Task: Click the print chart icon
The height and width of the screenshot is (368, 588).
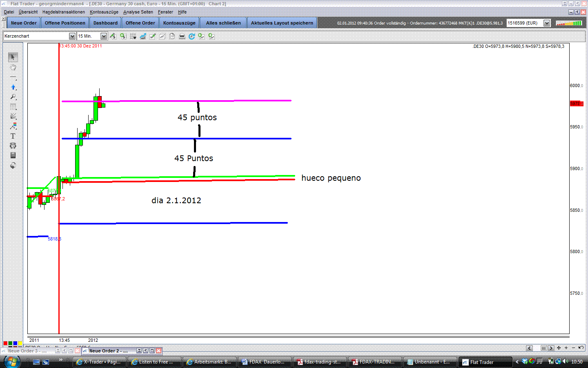Action: (x=182, y=36)
